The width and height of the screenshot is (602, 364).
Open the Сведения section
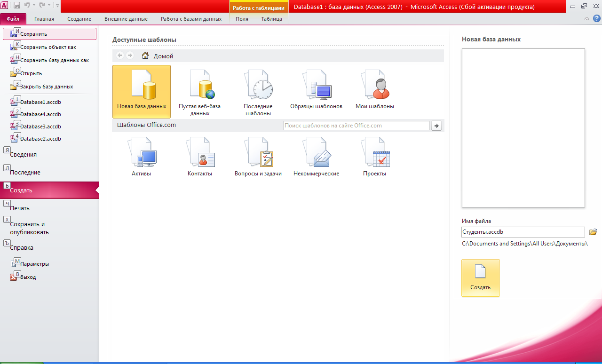click(49, 154)
